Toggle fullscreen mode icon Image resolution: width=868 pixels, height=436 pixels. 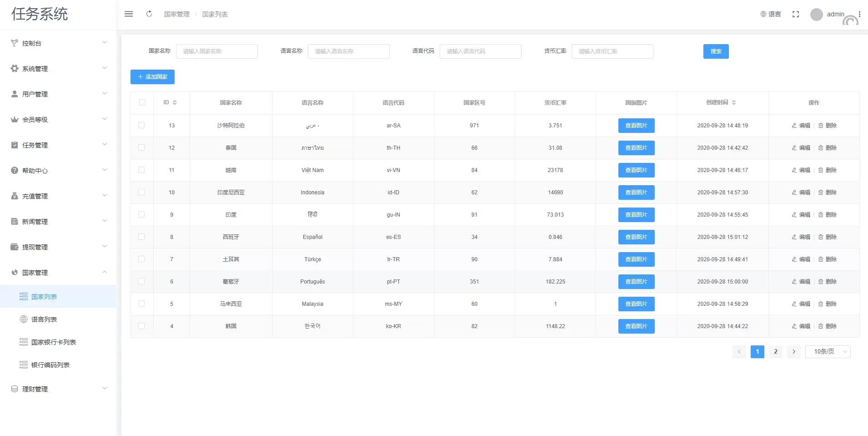click(x=795, y=14)
